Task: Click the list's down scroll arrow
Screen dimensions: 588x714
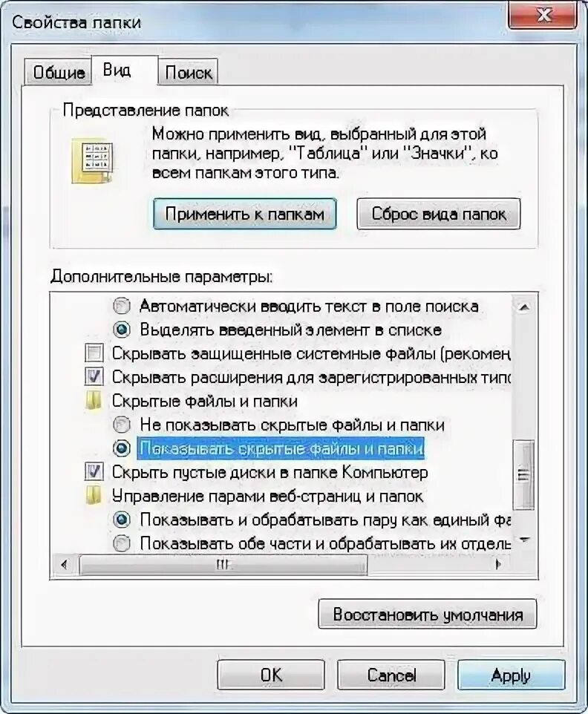Action: point(523,541)
